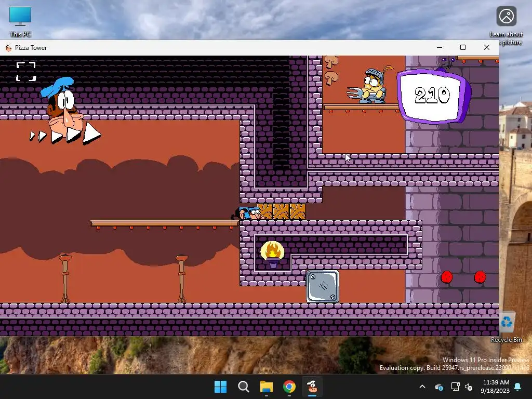Click the left wooden support pole

pyautogui.click(x=65, y=278)
